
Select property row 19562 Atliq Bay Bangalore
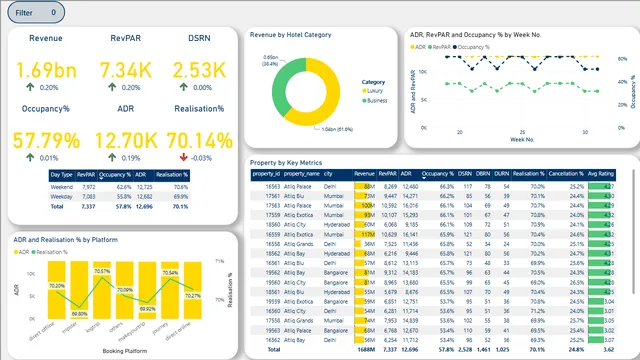433,273
